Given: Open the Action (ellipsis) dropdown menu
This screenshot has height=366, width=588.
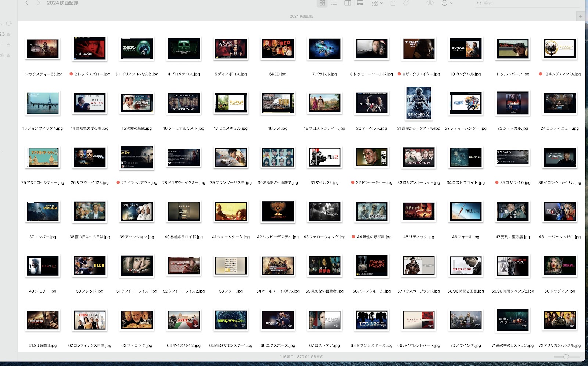Looking at the screenshot, I should coord(447,3).
